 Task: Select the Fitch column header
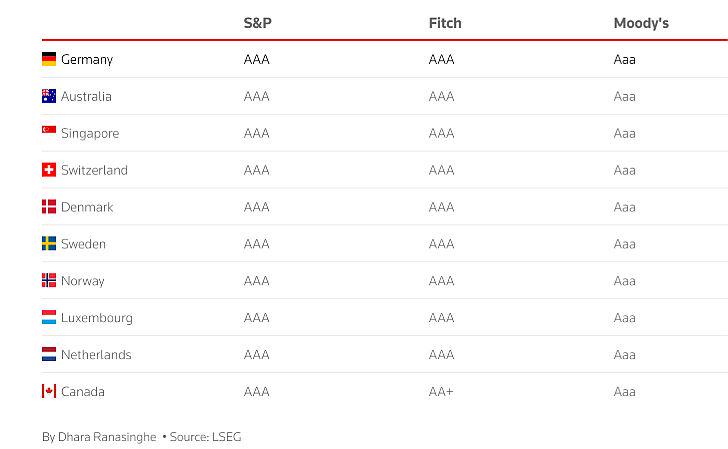(445, 23)
